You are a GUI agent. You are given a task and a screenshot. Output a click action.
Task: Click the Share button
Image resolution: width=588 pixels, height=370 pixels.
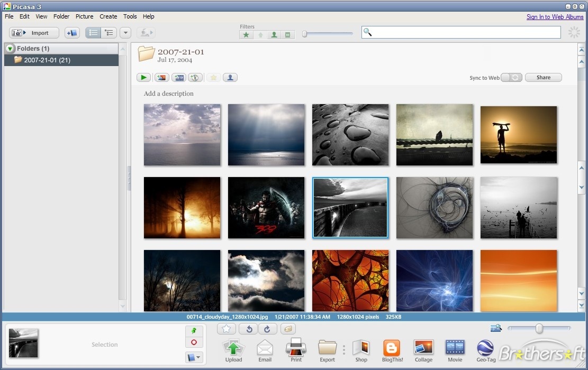pos(544,78)
